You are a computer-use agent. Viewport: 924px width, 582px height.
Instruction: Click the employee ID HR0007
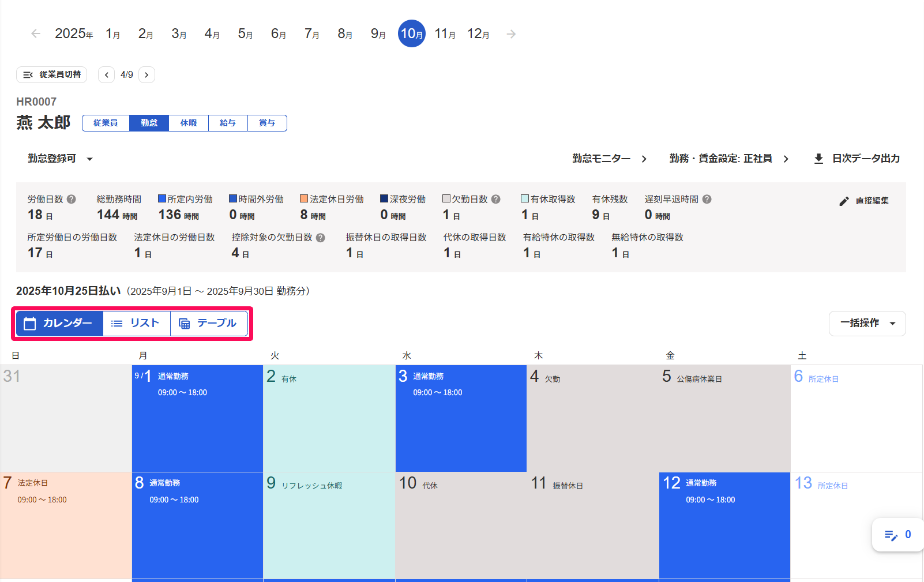(36, 102)
